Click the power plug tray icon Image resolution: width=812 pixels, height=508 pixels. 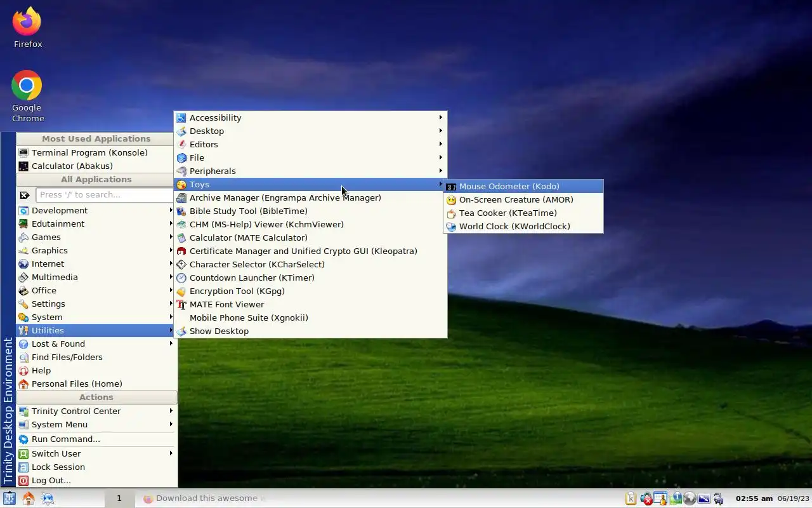(719, 498)
